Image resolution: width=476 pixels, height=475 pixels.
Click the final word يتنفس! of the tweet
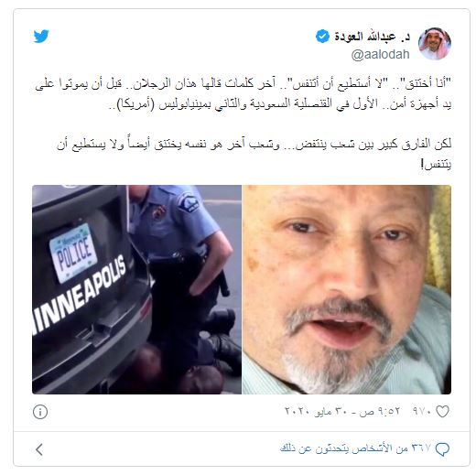[x=436, y=165]
